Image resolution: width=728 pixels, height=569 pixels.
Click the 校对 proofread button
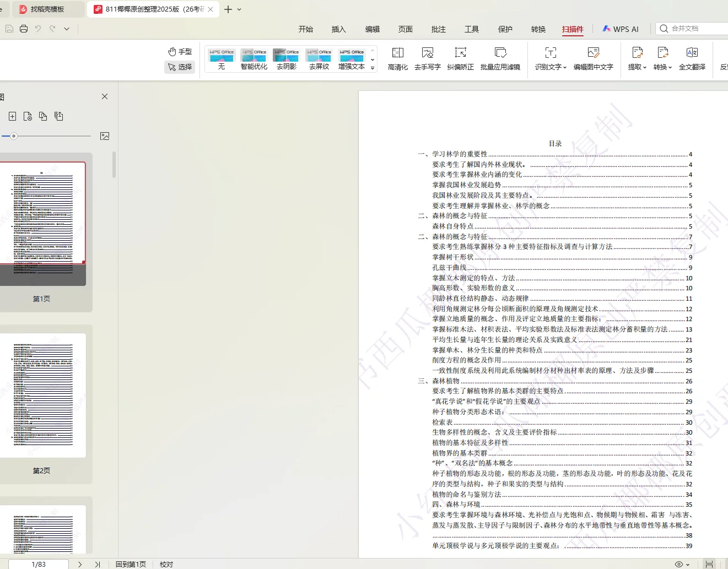pos(166,564)
